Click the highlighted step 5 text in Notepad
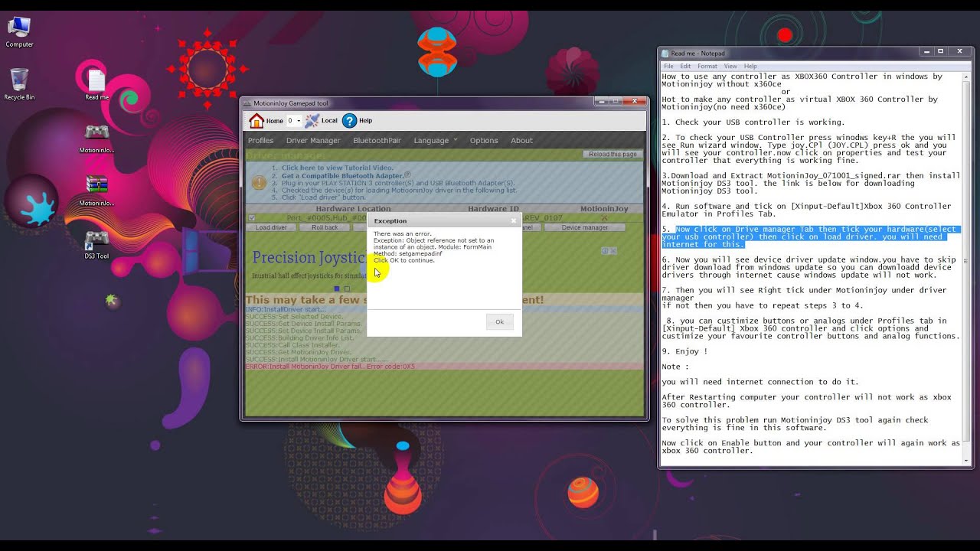980x551 pixels. 810,236
